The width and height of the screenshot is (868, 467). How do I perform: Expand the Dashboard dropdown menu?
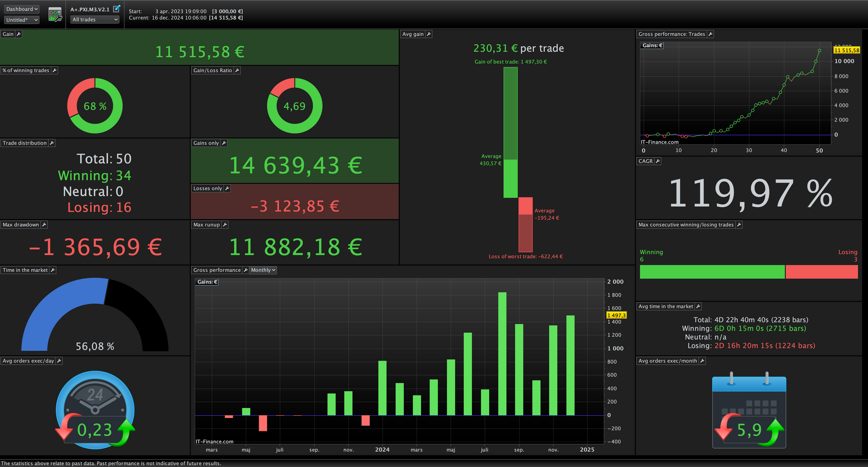[22, 9]
